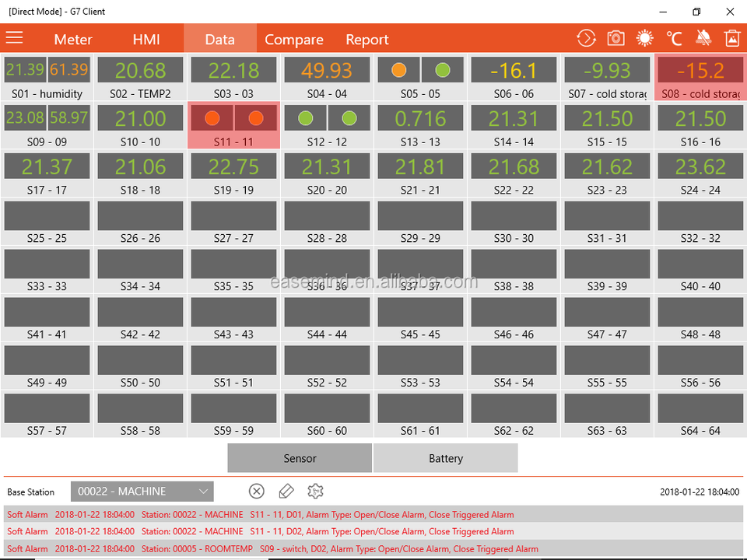This screenshot has width=747, height=560.
Task: Click the Sensor button
Action: pyautogui.click(x=300, y=458)
